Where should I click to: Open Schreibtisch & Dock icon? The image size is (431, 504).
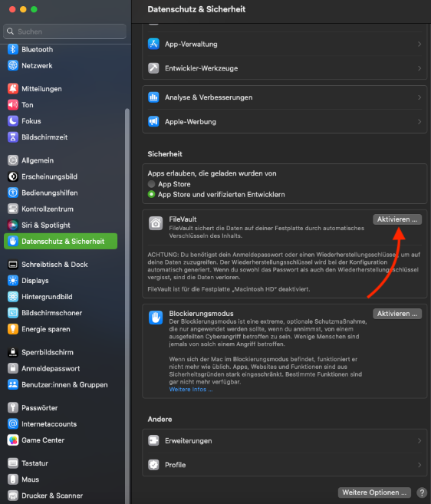13,265
